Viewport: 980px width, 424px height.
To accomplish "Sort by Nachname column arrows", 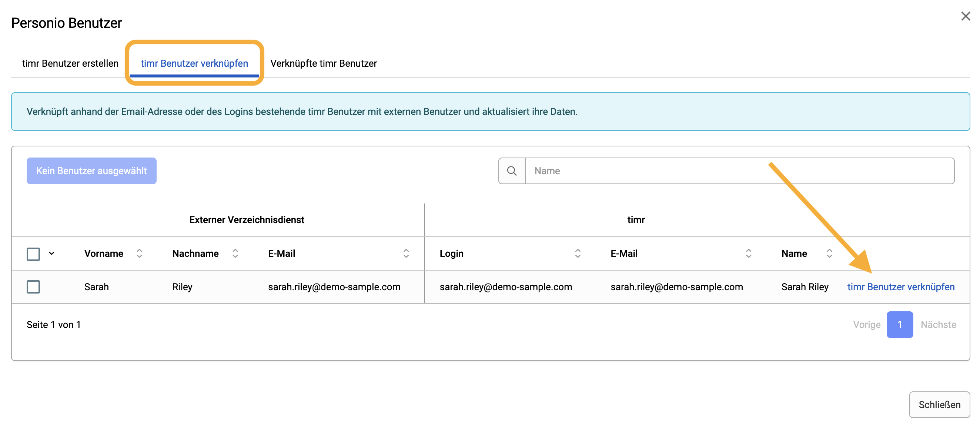I will point(235,254).
